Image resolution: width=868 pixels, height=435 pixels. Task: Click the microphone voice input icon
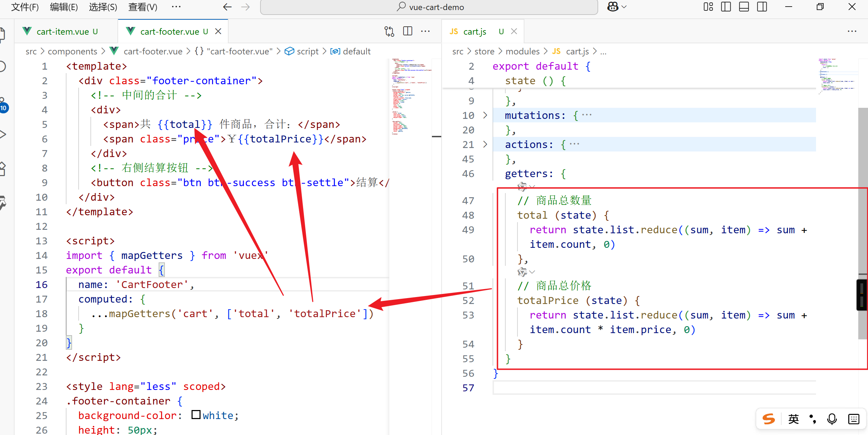click(832, 419)
